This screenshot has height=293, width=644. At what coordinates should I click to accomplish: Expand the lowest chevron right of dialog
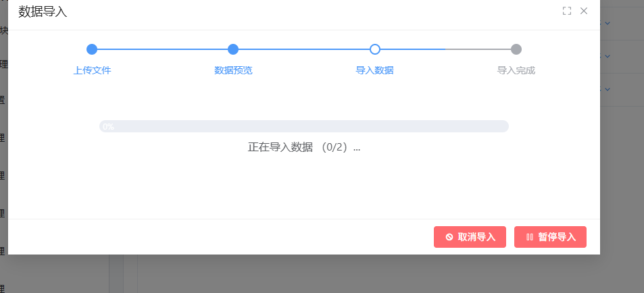coord(608,89)
